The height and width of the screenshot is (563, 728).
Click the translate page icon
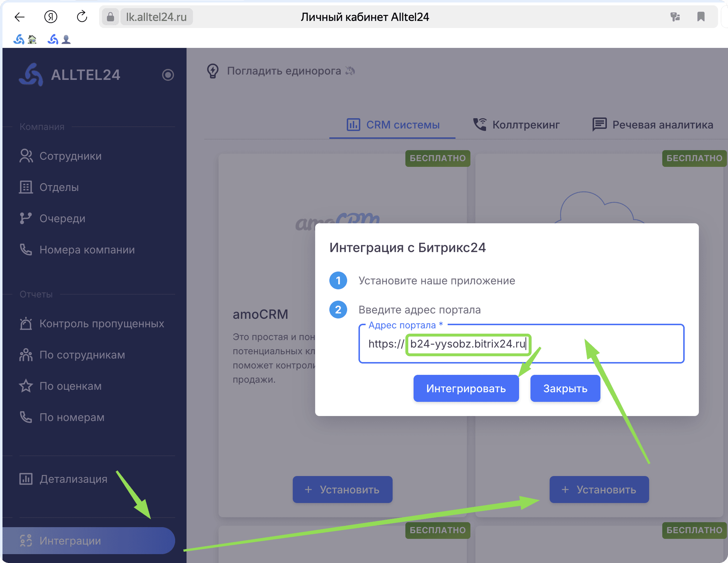pyautogui.click(x=675, y=17)
